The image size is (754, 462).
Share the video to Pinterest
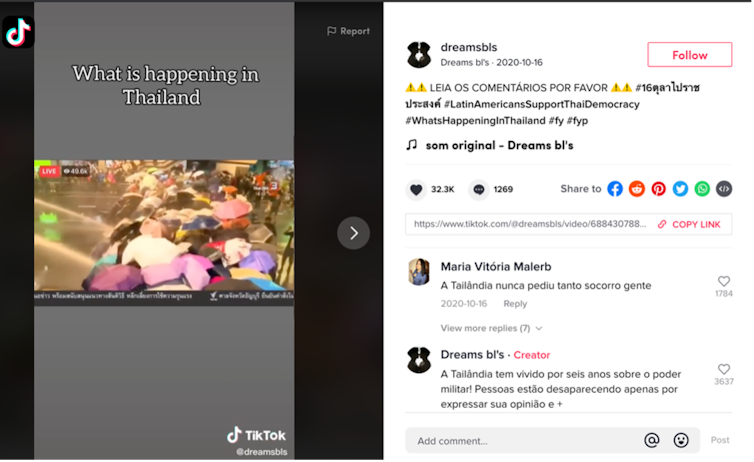click(659, 189)
